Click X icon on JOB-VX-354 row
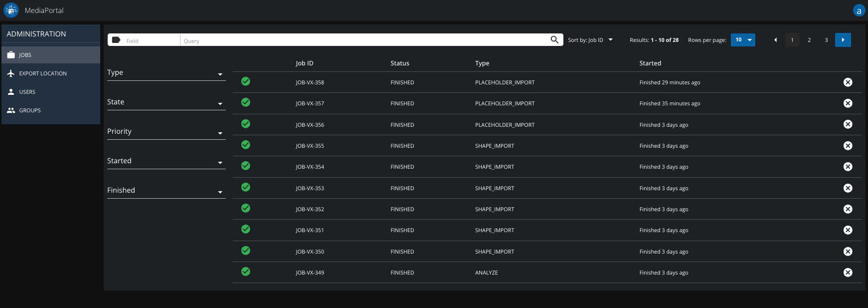Viewport: 868px width, 308px height. (x=848, y=167)
